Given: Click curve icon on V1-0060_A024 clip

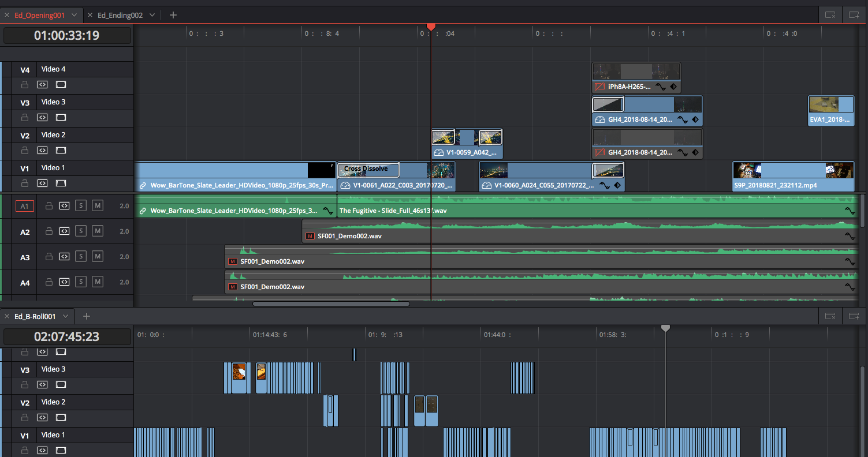Looking at the screenshot, I should click(x=604, y=185).
